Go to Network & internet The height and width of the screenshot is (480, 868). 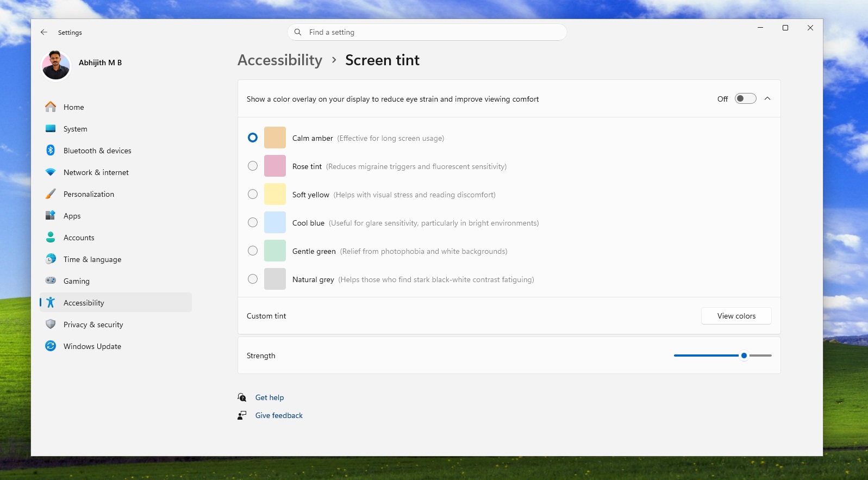116,172
